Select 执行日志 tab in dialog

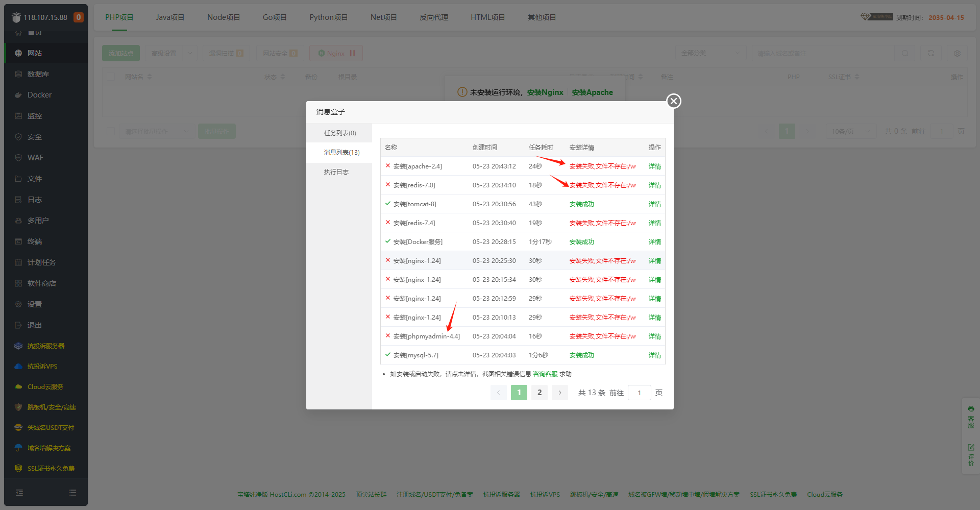coord(339,172)
